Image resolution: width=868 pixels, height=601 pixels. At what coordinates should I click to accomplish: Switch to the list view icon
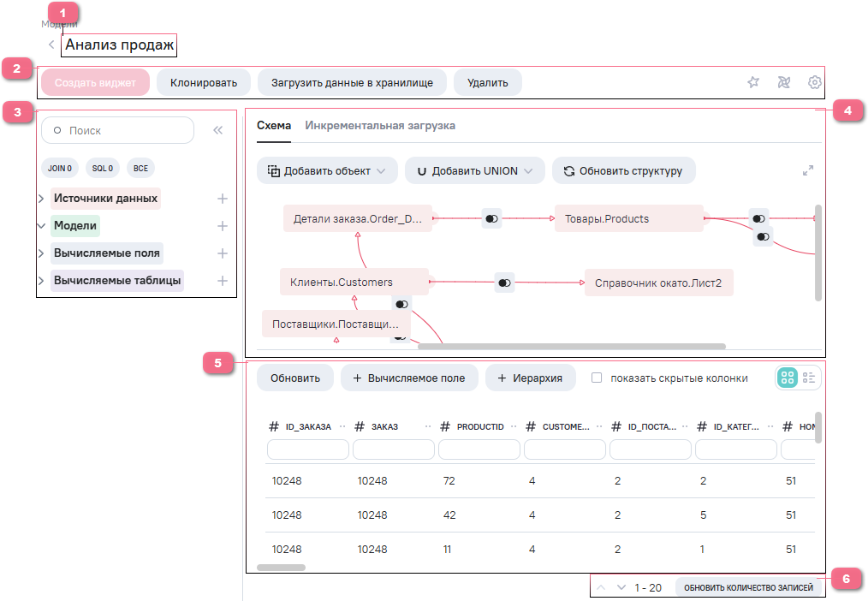pyautogui.click(x=809, y=378)
